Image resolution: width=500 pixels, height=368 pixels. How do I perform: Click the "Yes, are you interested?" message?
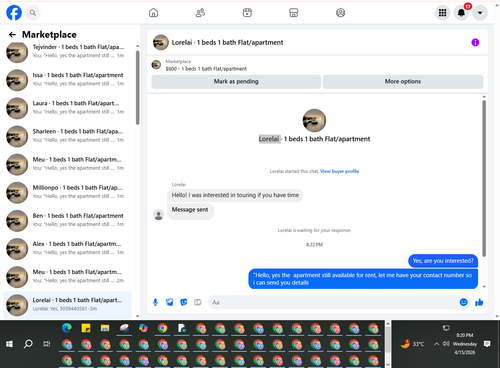click(x=443, y=261)
